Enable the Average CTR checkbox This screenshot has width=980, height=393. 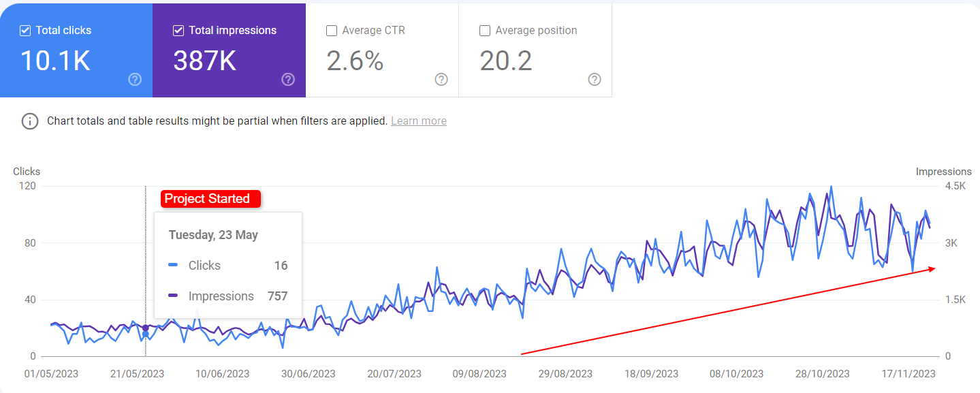332,31
